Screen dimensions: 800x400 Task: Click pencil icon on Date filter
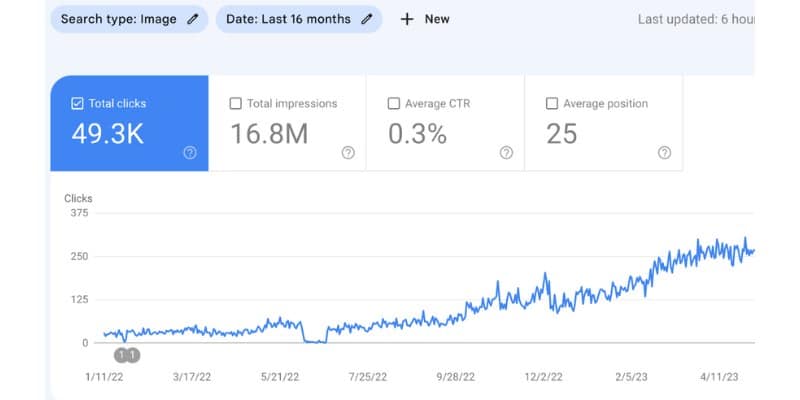click(x=366, y=19)
